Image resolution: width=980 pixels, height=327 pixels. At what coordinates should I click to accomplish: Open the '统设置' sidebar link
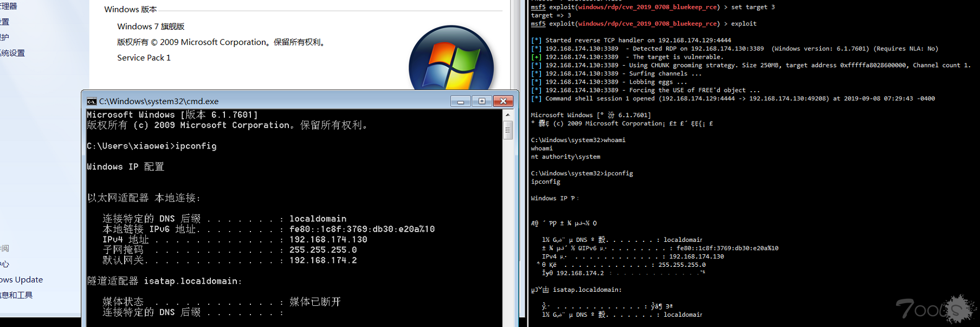pos(12,53)
